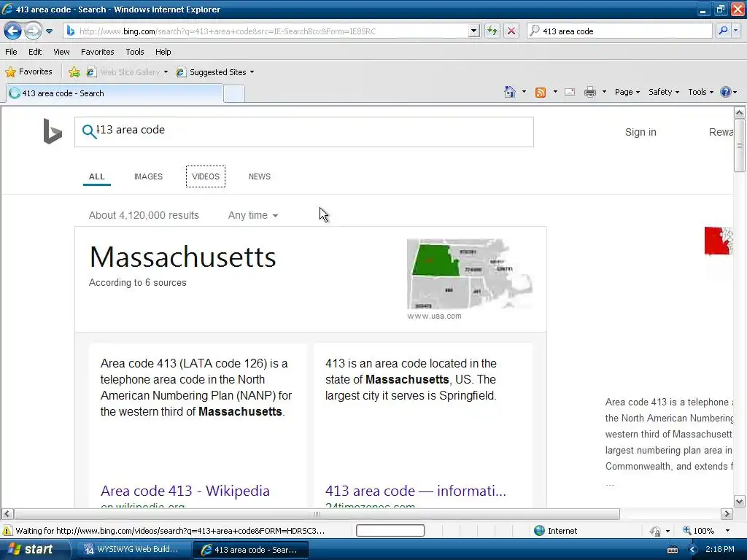Expand the Home button dropdown arrow

(524, 92)
